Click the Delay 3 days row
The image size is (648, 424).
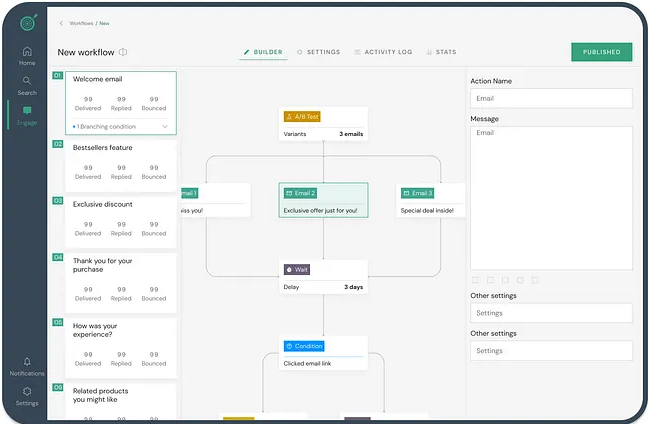pos(323,287)
